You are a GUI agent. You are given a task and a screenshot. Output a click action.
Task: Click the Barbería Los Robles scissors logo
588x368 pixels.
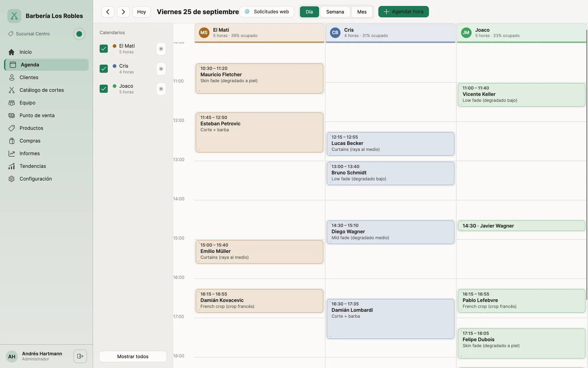[14, 16]
